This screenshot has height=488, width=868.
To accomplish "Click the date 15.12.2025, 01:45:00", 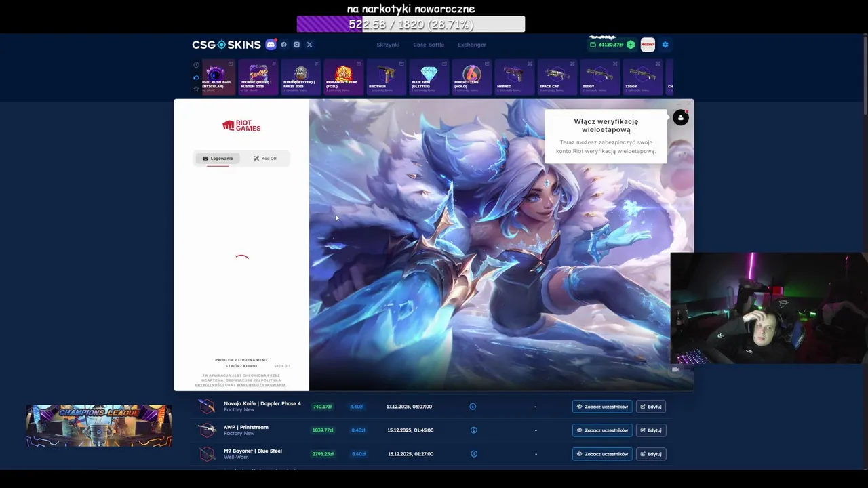I will coord(409,430).
